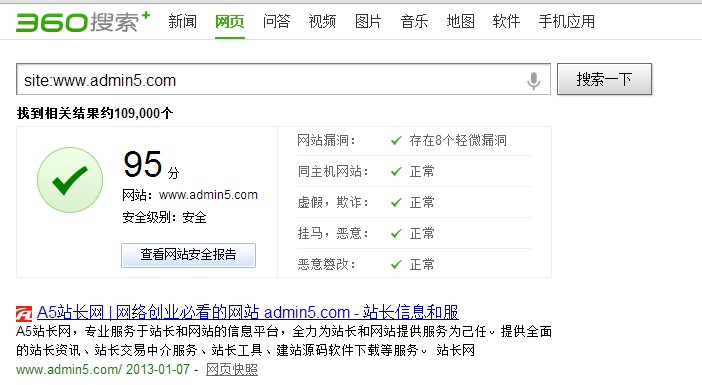This screenshot has width=702, height=385.
Task: Click the microphone voice search icon
Action: [533, 81]
